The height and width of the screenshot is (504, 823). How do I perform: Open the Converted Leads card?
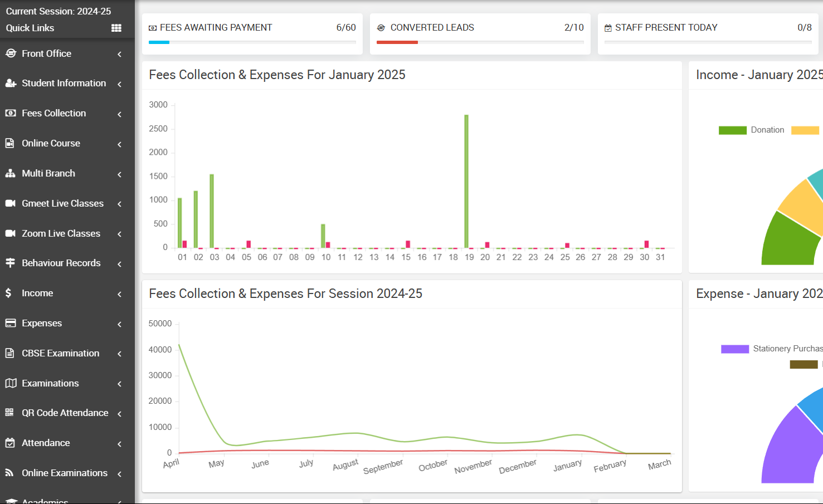(x=480, y=34)
